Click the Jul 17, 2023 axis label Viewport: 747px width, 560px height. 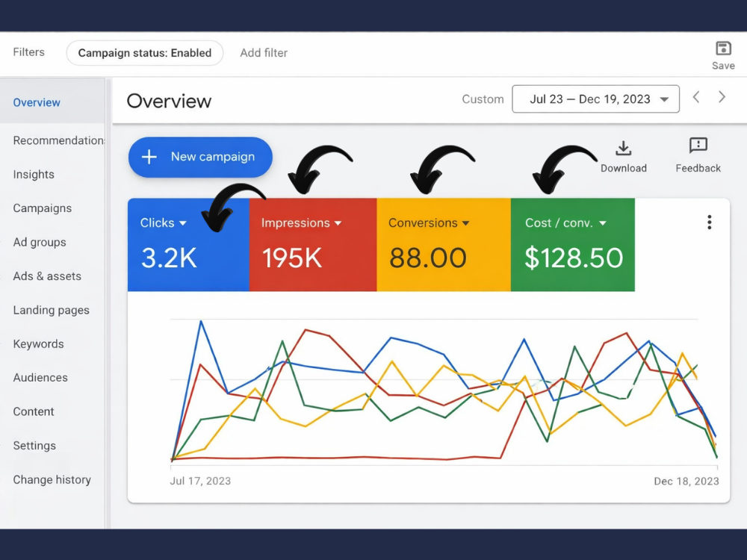click(x=200, y=481)
